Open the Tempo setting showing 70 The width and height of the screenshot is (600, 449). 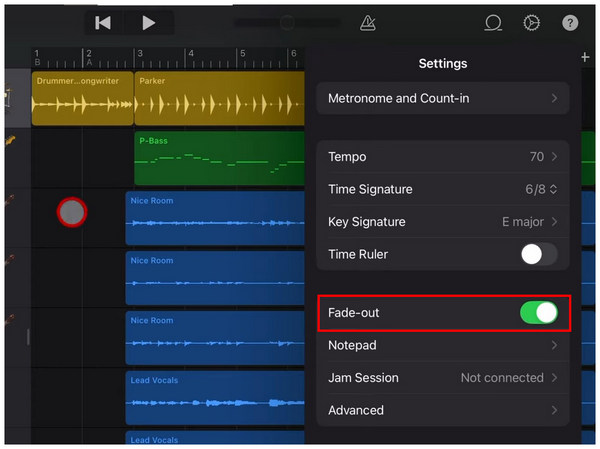point(442,157)
